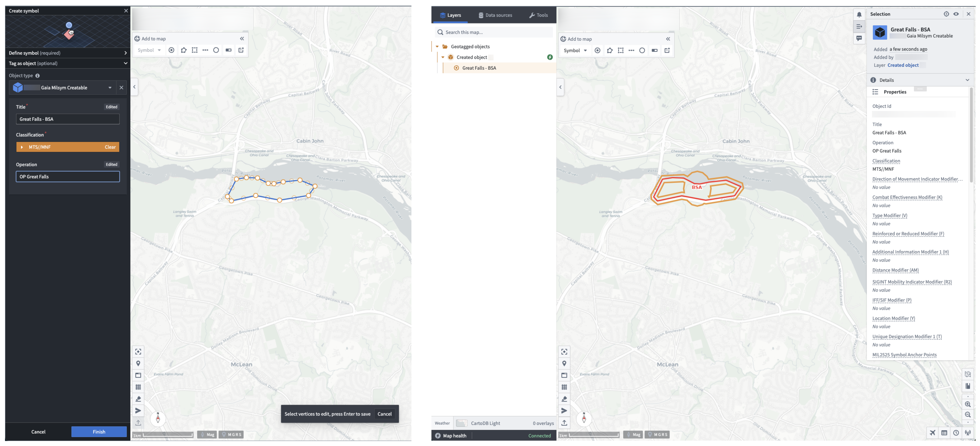Click the antenna signal icon in the corner toolbar
The width and height of the screenshot is (980, 446).
(967, 433)
